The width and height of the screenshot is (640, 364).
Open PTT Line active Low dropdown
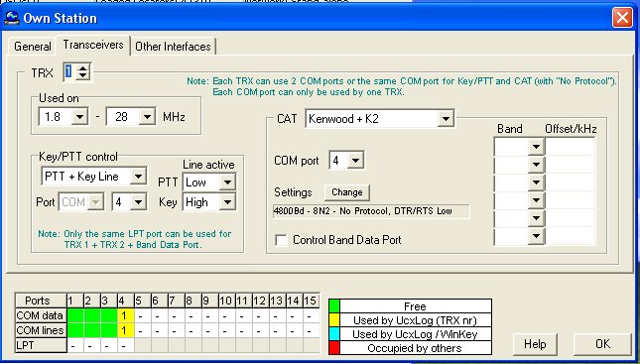point(227,182)
